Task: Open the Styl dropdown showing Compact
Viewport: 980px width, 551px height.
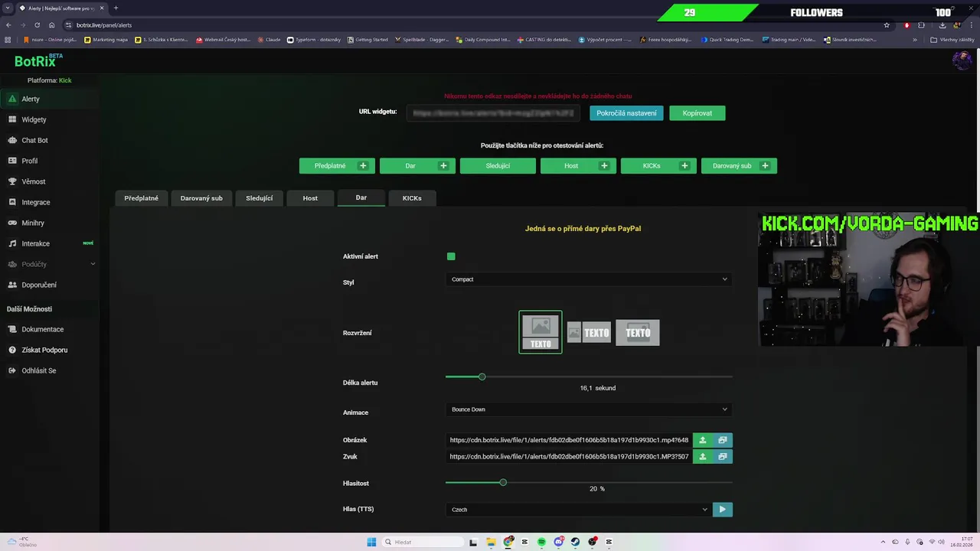Action: pos(588,279)
